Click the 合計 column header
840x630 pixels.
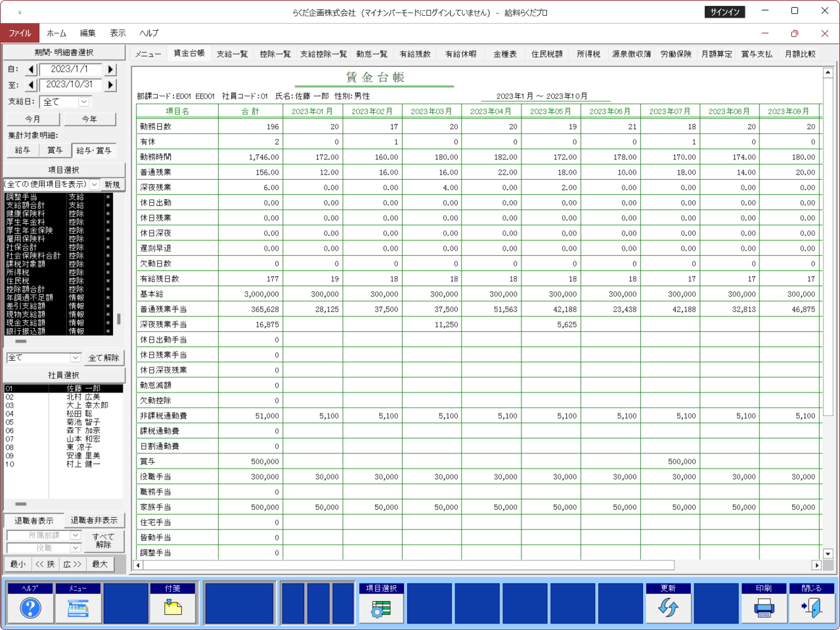coord(250,112)
